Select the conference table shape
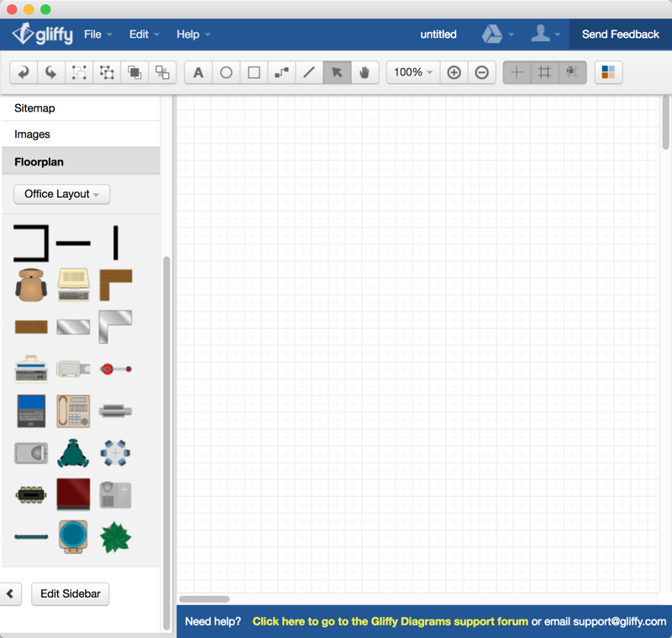 click(x=31, y=495)
